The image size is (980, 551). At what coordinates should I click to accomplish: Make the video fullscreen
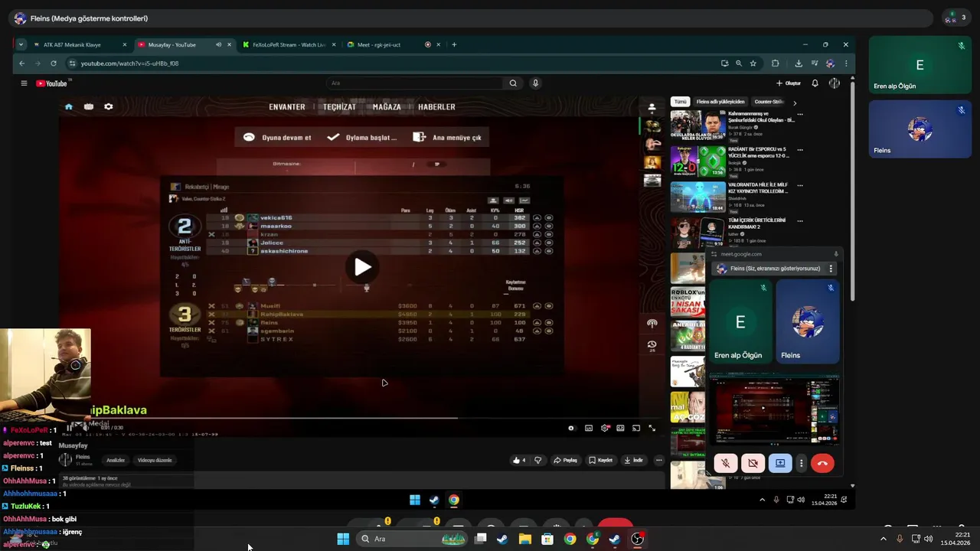652,429
